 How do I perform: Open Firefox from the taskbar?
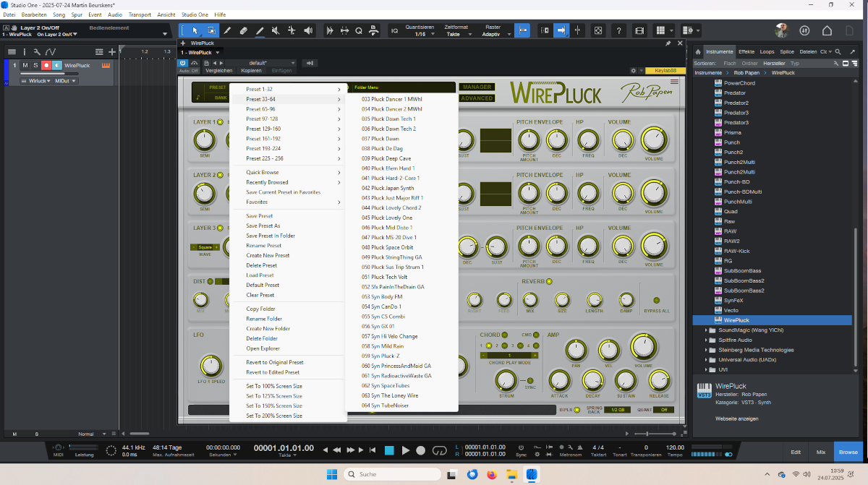click(493, 474)
